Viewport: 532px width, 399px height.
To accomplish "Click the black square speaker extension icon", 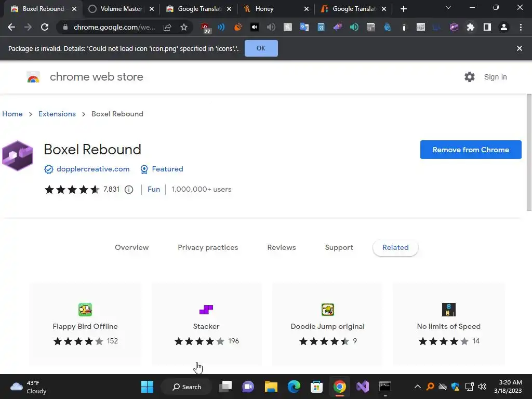I will click(x=255, y=27).
